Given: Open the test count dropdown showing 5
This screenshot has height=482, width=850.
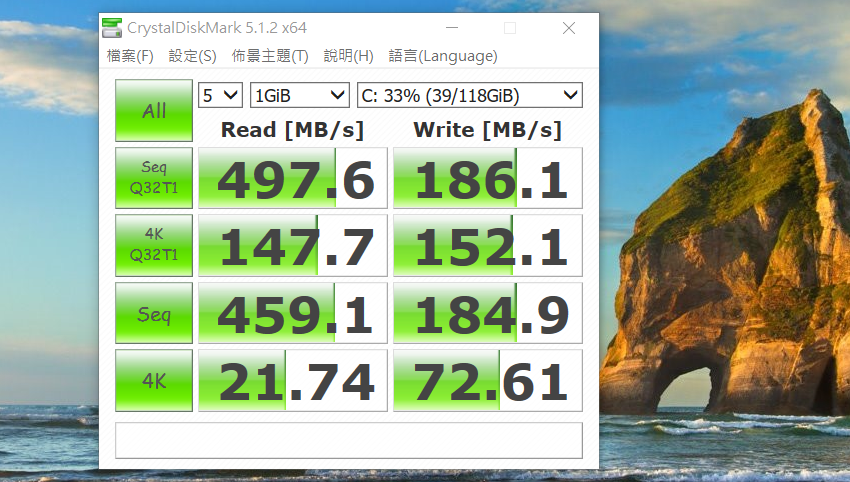Looking at the screenshot, I should 220,95.
